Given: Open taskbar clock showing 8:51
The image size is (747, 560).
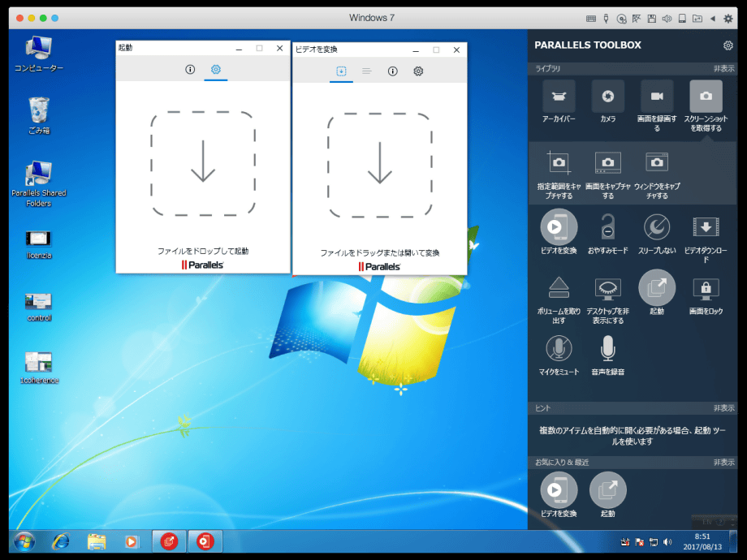Looking at the screenshot, I should [x=702, y=541].
